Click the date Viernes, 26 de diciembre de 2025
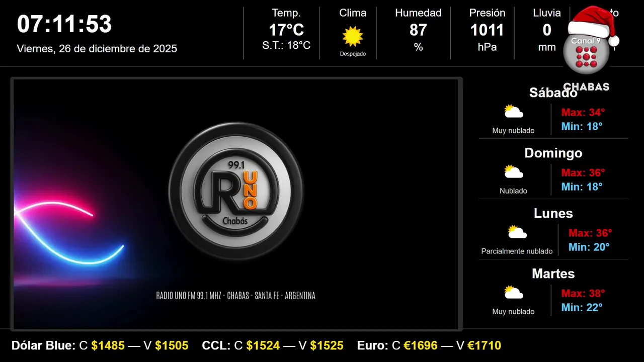 97,49
